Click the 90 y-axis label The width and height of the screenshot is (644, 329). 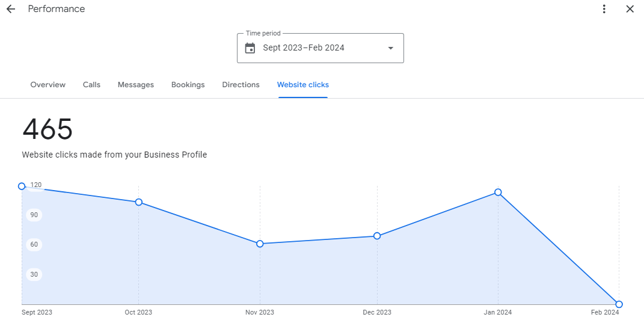point(34,215)
